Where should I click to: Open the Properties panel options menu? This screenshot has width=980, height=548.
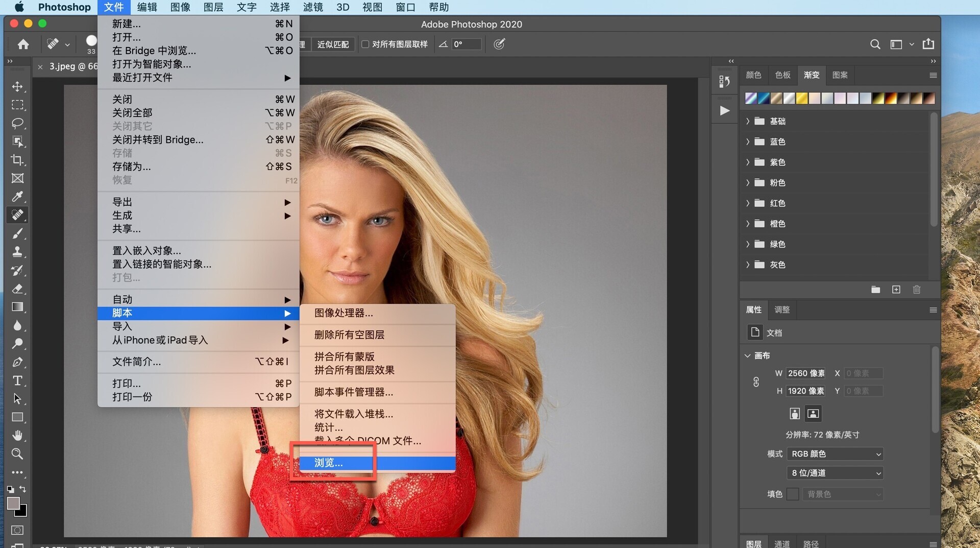click(x=933, y=310)
